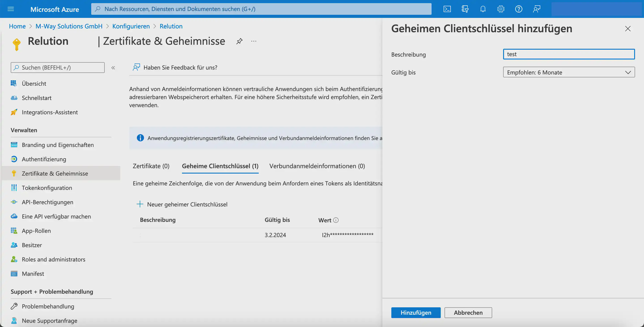
Task: Open portal settings gear icon
Action: [x=500, y=9]
